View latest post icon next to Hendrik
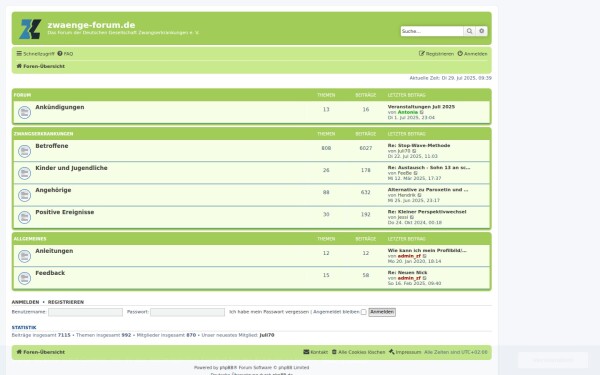 pos(419,195)
